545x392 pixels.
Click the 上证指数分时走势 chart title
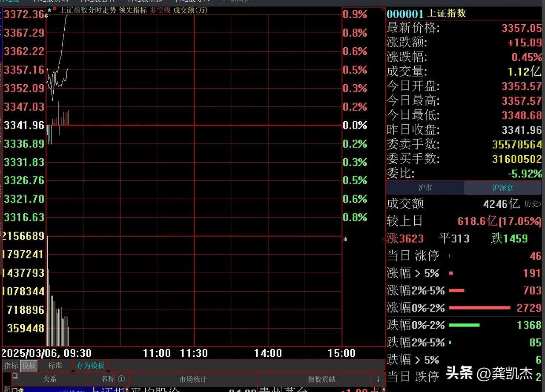pyautogui.click(x=88, y=10)
